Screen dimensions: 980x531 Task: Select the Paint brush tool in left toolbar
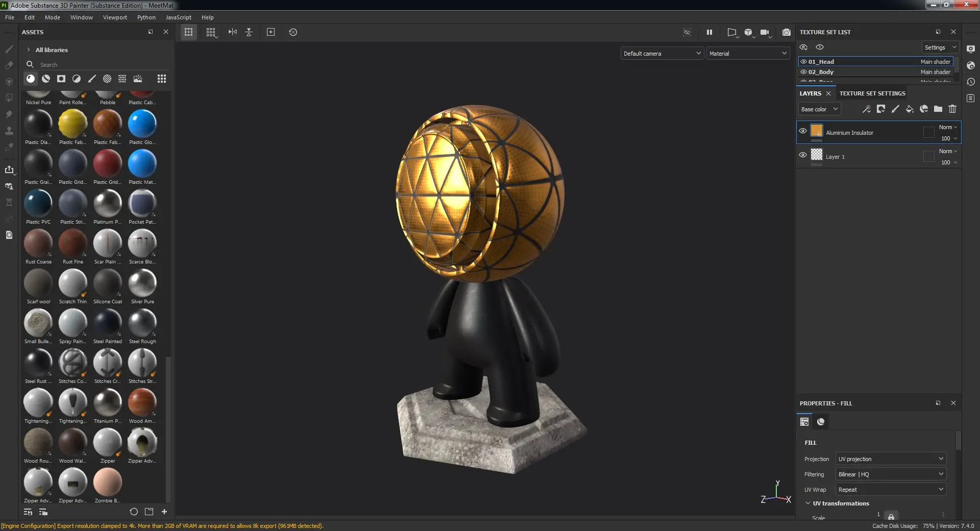pyautogui.click(x=9, y=49)
